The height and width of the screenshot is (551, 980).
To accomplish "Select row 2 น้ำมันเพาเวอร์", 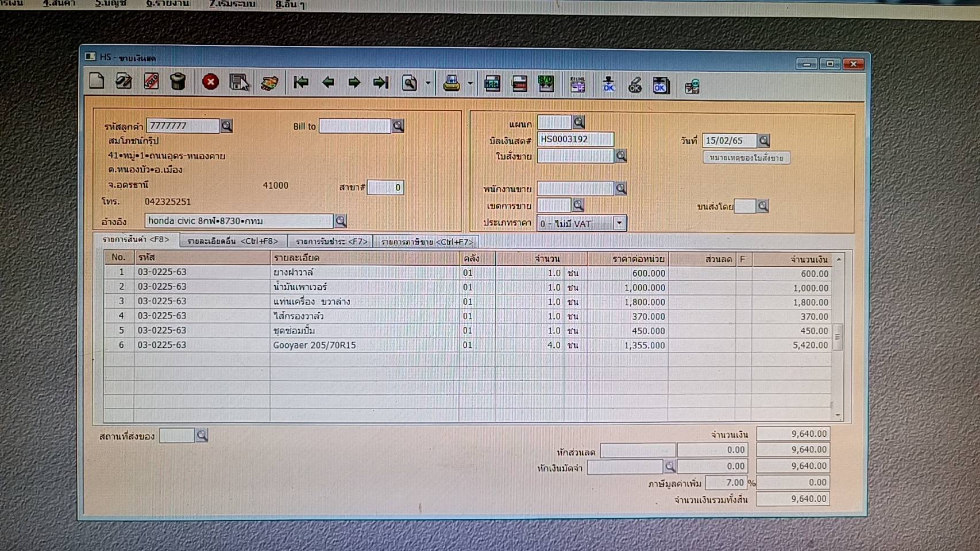I will [468, 287].
